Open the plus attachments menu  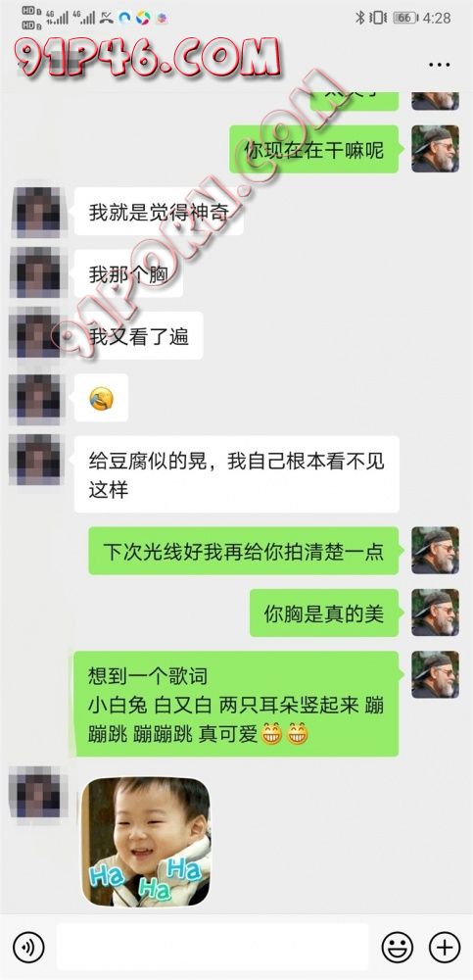(x=445, y=947)
